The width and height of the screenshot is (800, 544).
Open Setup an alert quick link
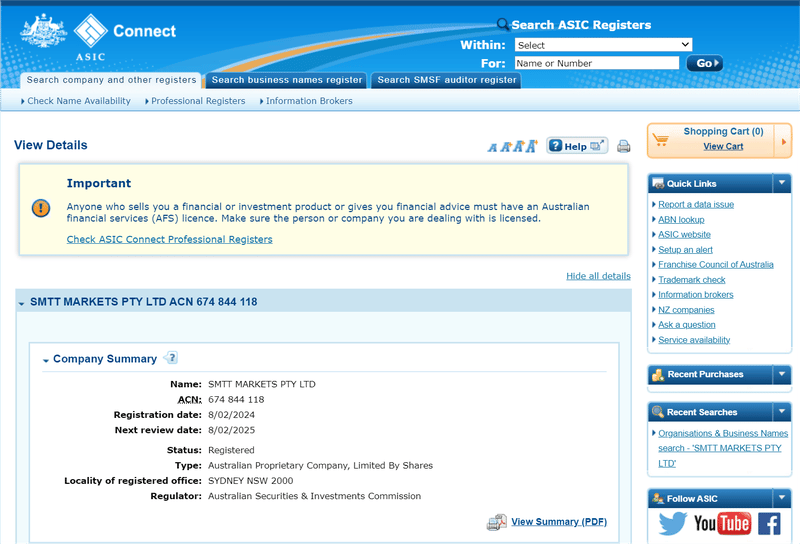[x=685, y=250]
